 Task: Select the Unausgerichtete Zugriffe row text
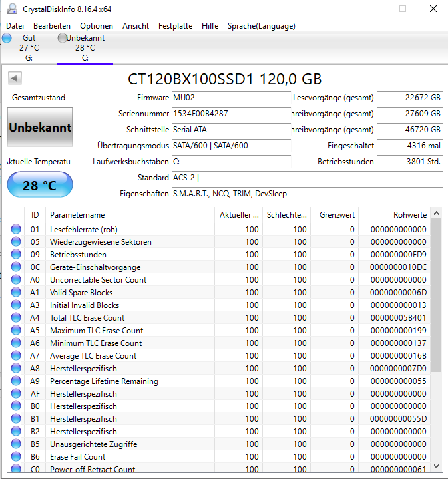pyautogui.click(x=93, y=444)
